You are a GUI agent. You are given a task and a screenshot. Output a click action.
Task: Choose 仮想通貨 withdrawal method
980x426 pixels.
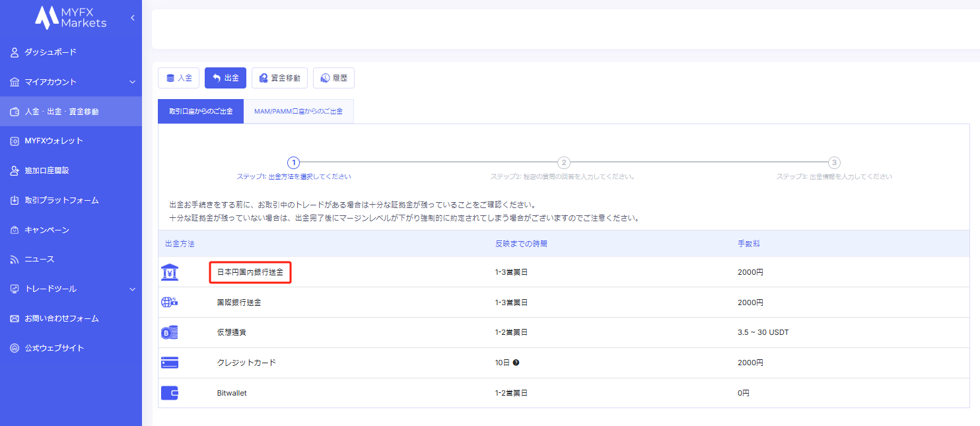coord(231,333)
